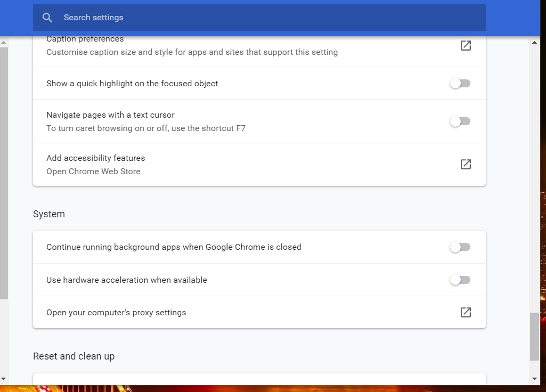Image resolution: width=546 pixels, height=392 pixels.
Task: Click the right scrollbar thumb
Action: pyautogui.click(x=535, y=337)
